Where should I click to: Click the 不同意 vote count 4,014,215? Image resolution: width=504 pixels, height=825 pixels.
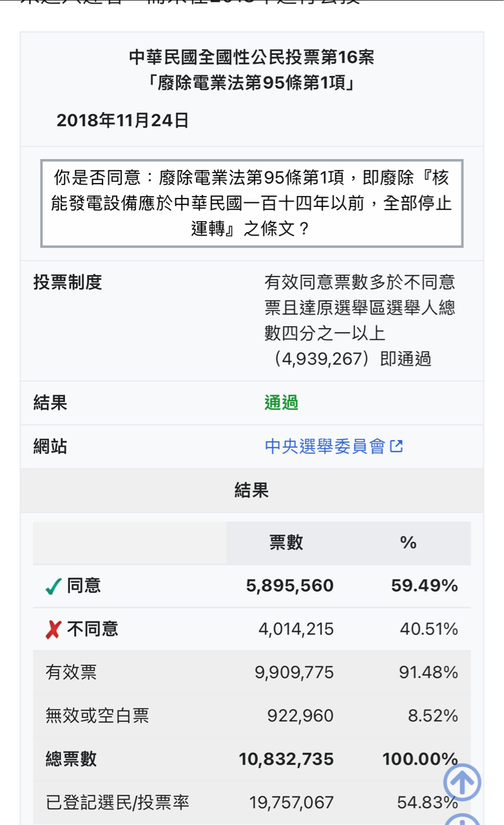296,629
